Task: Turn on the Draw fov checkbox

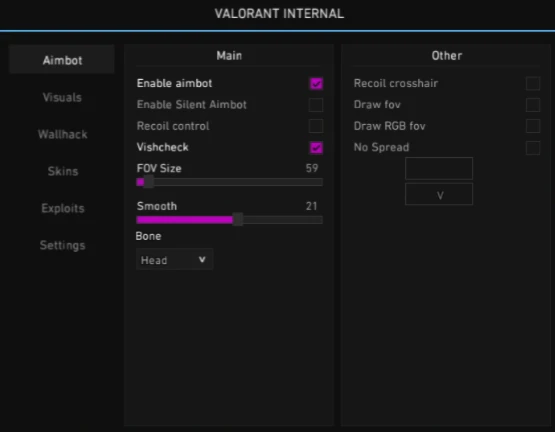Action: [533, 105]
